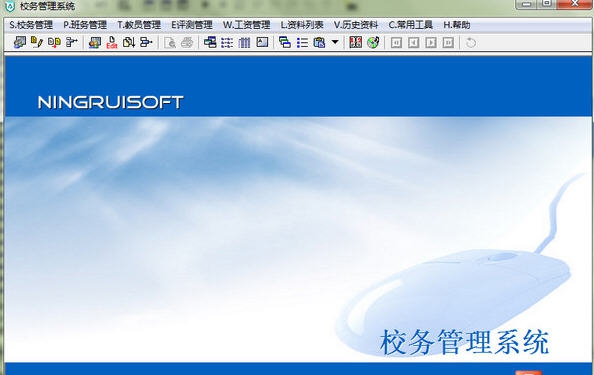594x375 pixels.
Task: Go to the last record button
Action: click(x=448, y=42)
